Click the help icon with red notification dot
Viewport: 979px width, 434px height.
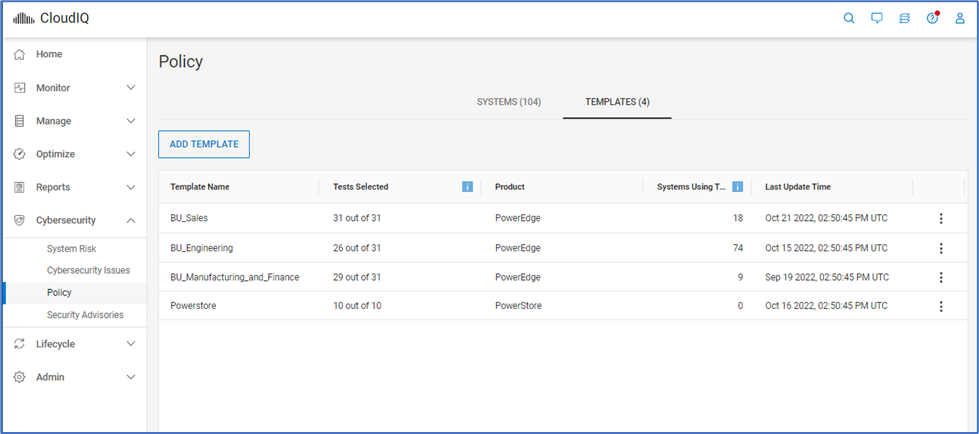click(932, 18)
